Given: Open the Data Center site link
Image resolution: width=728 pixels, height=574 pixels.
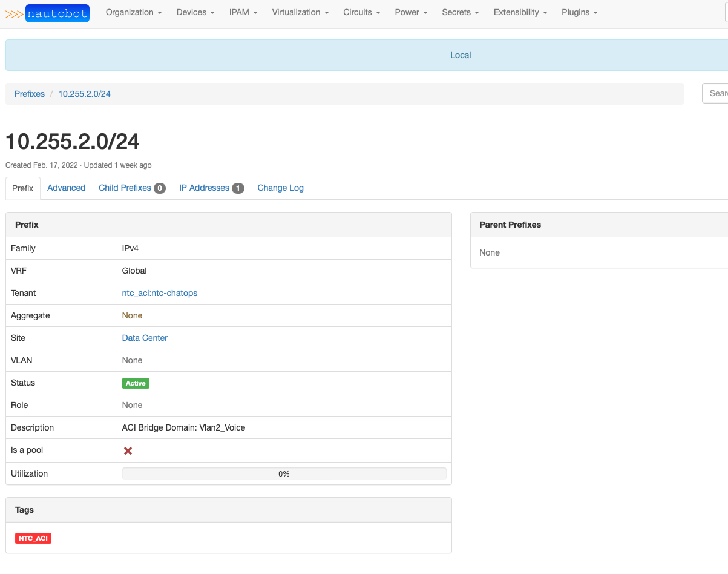Looking at the screenshot, I should [145, 338].
